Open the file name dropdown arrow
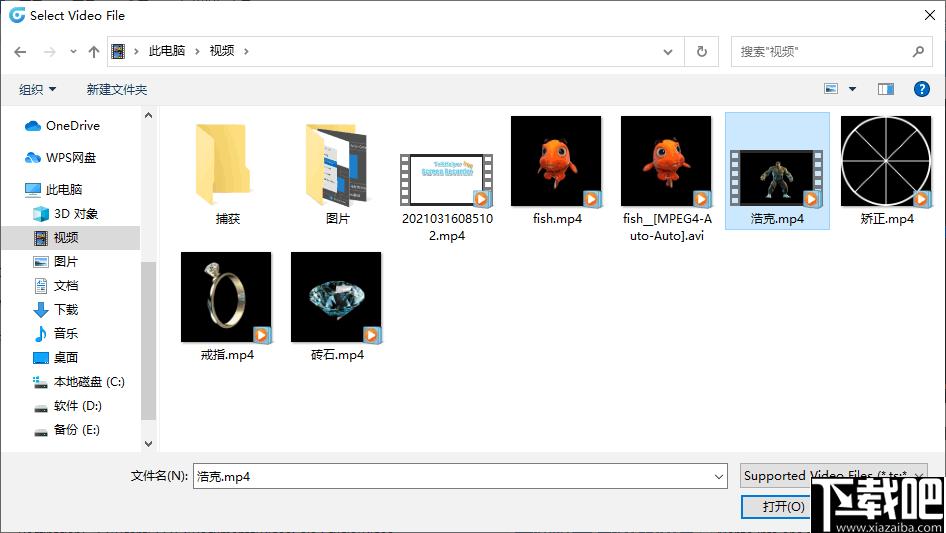Image resolution: width=946 pixels, height=533 pixels. [x=719, y=476]
